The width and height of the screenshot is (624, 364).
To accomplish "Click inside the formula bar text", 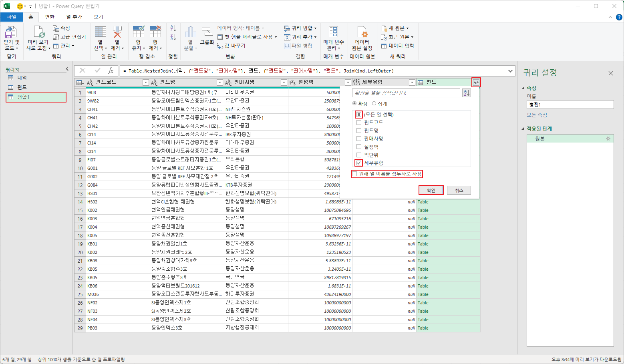I will coord(258,71).
